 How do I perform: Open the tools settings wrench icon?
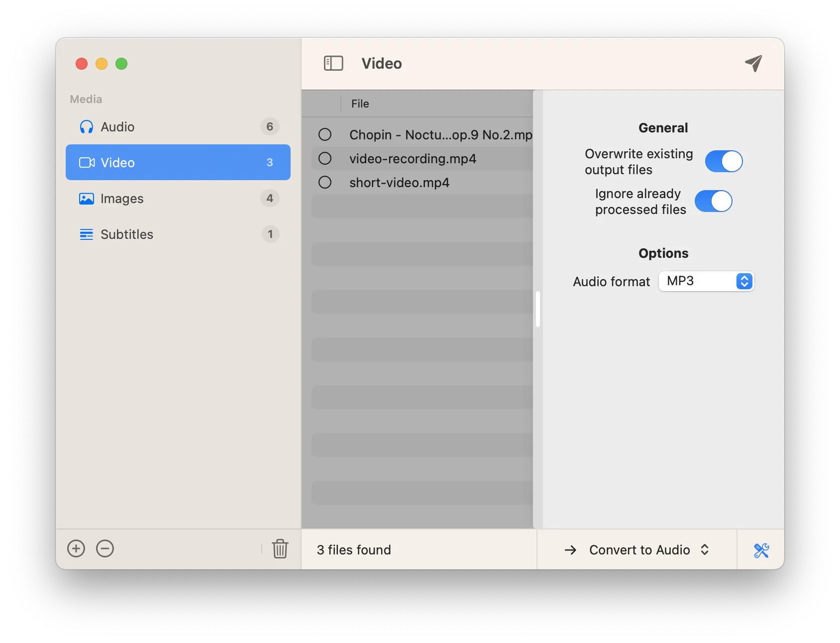pyautogui.click(x=761, y=550)
